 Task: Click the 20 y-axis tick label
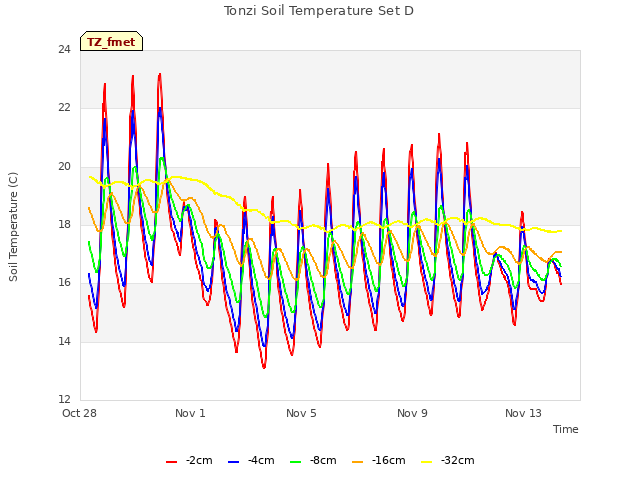[x=64, y=167]
